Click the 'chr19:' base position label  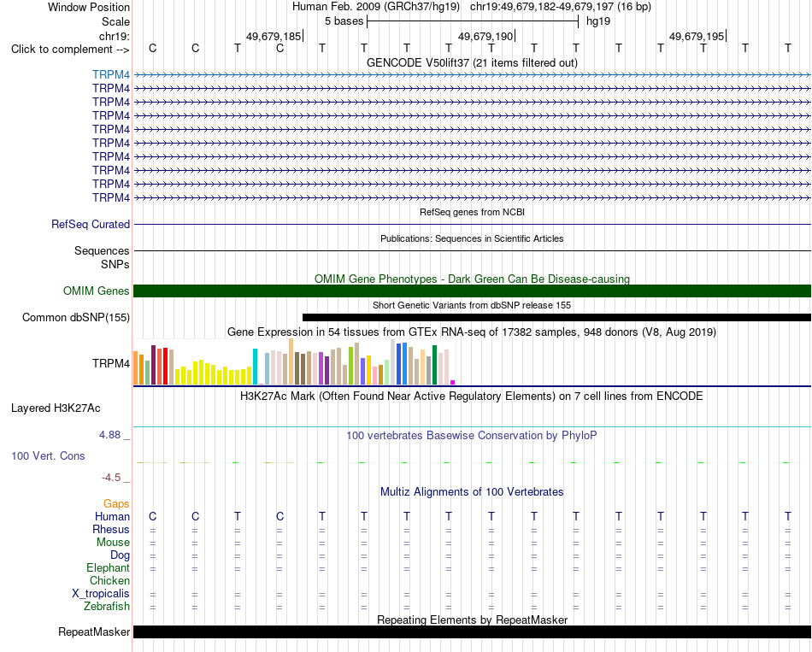click(x=115, y=36)
